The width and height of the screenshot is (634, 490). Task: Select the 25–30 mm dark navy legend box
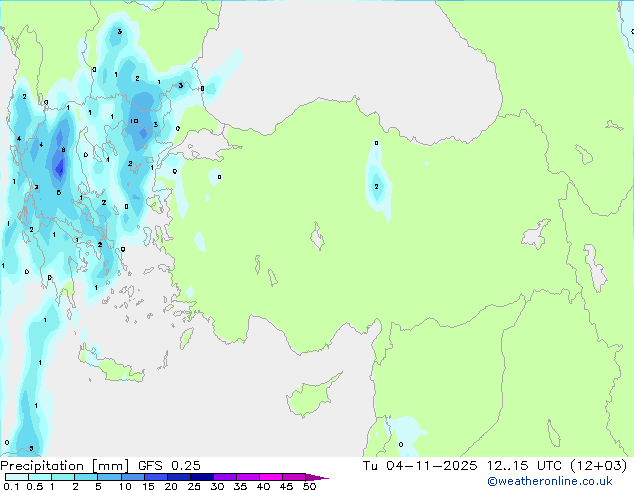coord(201,477)
